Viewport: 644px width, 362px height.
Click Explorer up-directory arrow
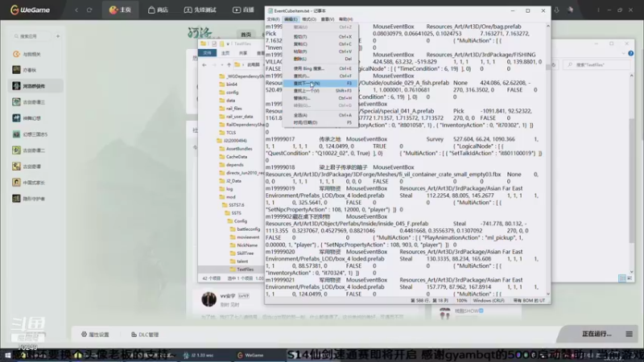pyautogui.click(x=229, y=65)
